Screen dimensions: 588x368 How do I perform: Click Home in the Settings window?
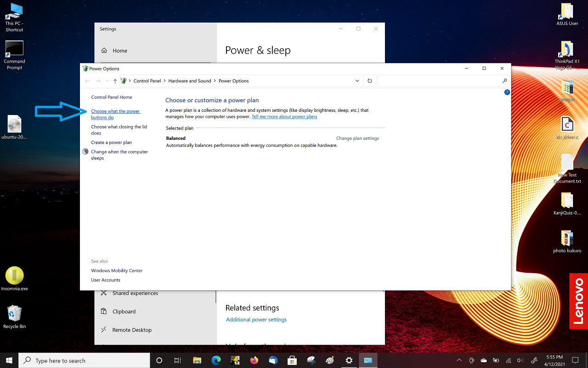(x=120, y=51)
